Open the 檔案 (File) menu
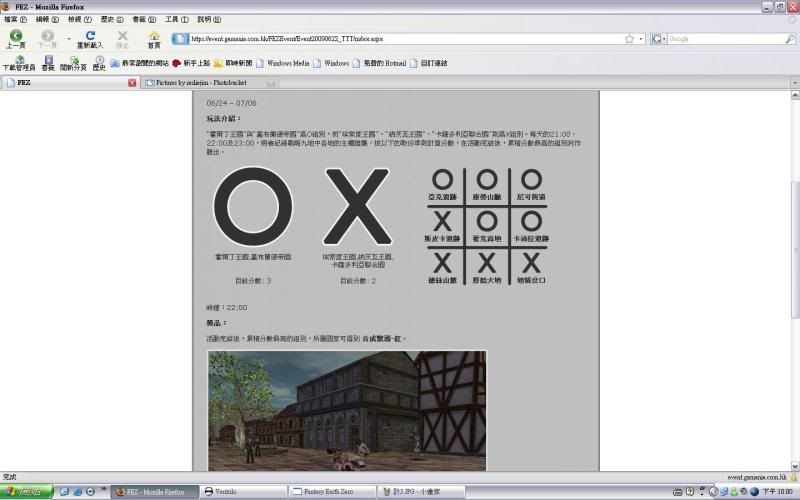The image size is (800, 500). [x=14, y=19]
